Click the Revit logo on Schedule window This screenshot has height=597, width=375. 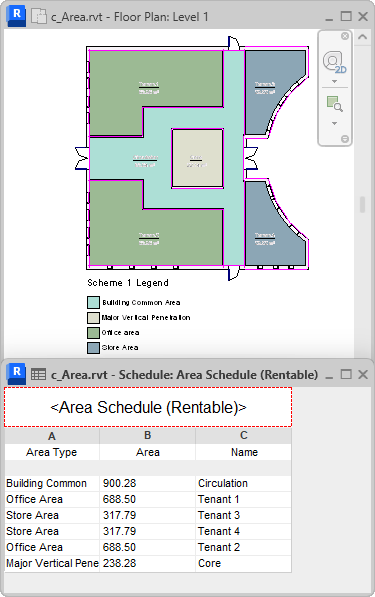coord(16,374)
